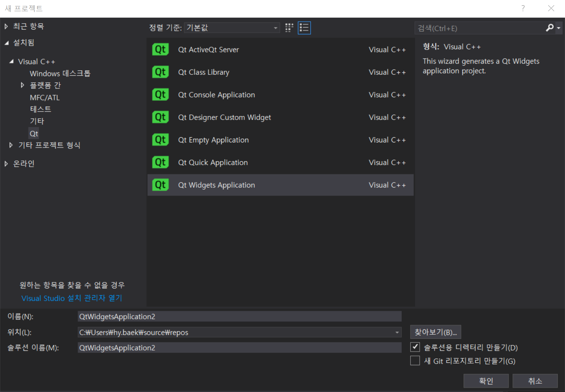This screenshot has height=392, width=565.
Task: Choose Qt Empty Application template
Action: [x=280, y=140]
